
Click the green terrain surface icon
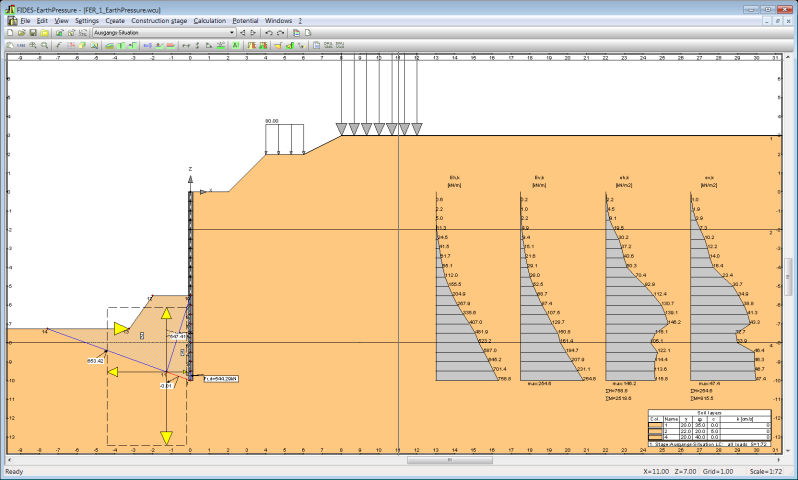coord(109,45)
